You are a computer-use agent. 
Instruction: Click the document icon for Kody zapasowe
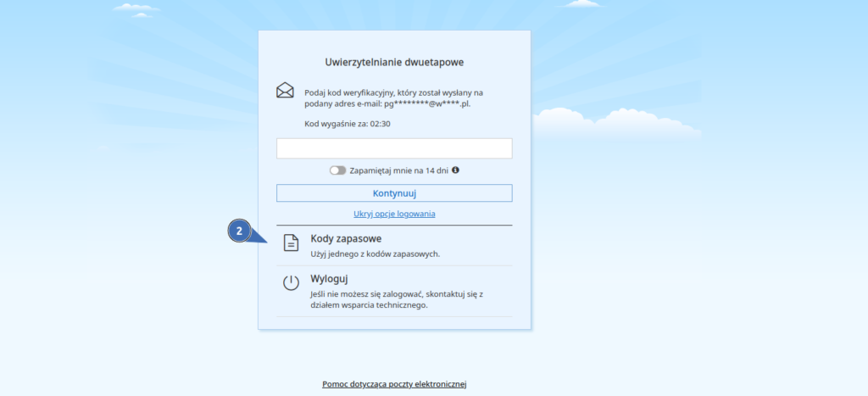click(x=291, y=243)
